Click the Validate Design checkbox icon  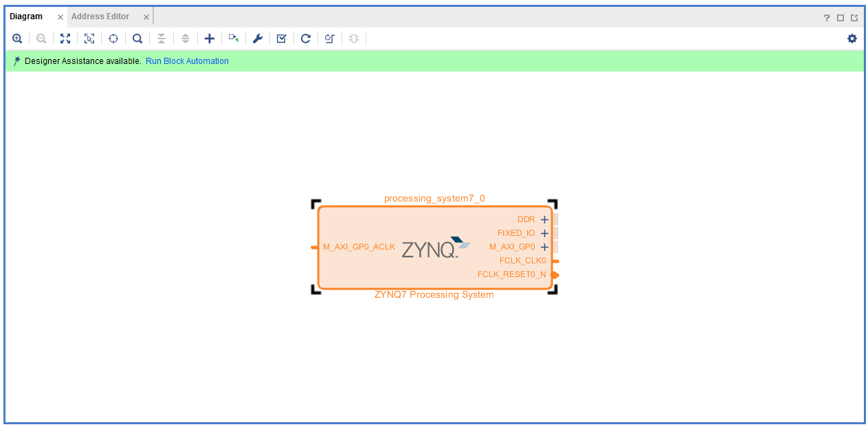(x=282, y=39)
